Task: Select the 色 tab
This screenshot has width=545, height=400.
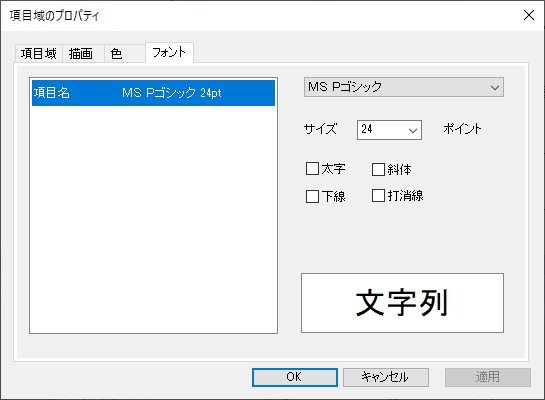Action: coord(124,54)
